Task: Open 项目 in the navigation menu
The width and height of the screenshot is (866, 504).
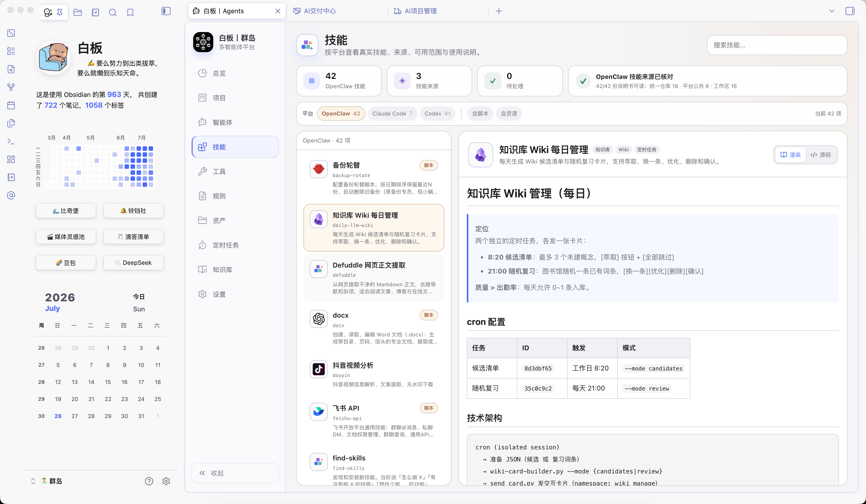Action: (235, 98)
